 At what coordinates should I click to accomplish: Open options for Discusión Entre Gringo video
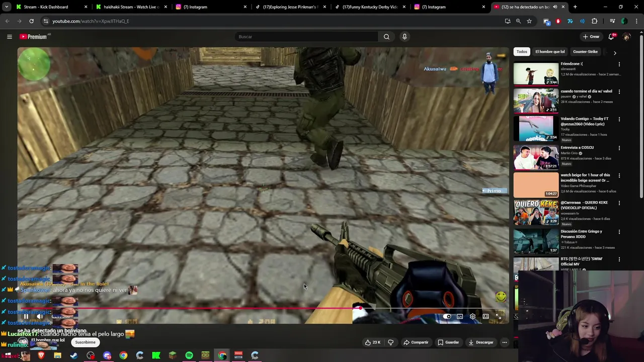(619, 232)
